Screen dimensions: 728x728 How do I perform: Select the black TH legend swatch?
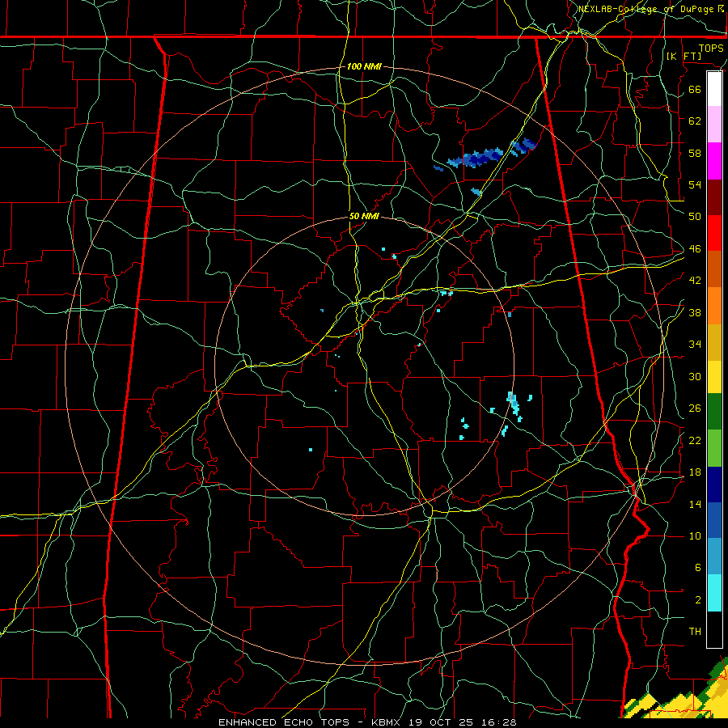click(x=714, y=629)
